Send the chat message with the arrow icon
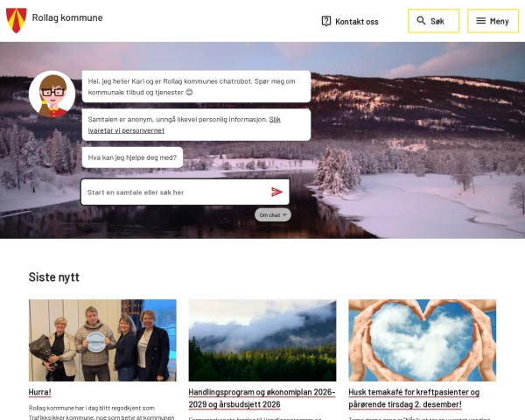The height and width of the screenshot is (420, 525). [276, 192]
